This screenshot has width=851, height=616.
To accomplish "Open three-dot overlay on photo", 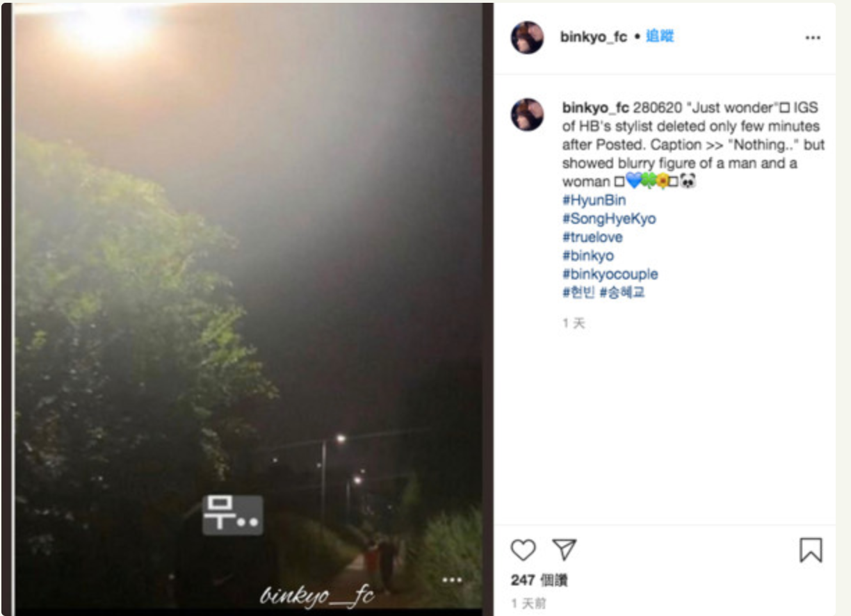I will click(452, 580).
